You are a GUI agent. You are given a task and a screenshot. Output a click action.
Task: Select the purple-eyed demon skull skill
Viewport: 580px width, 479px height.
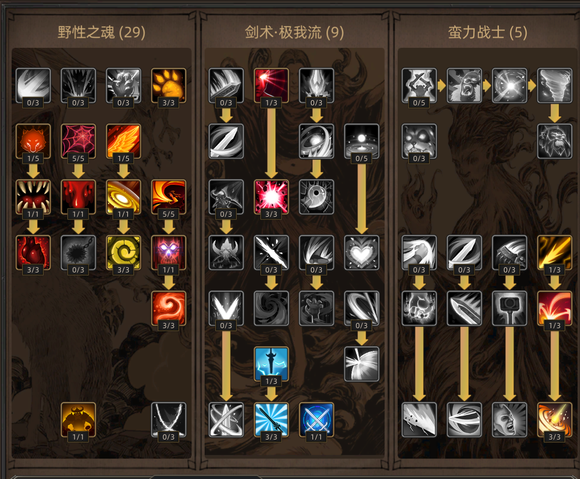pyautogui.click(x=168, y=253)
